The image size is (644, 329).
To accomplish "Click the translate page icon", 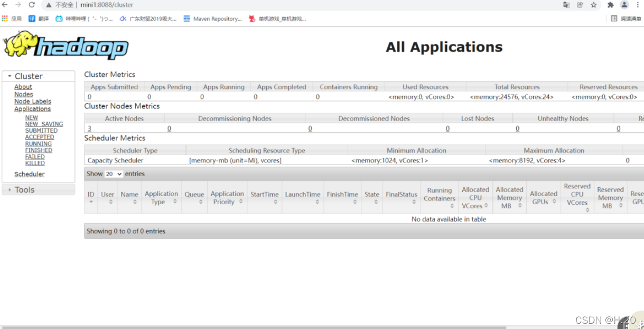I will tap(566, 5).
